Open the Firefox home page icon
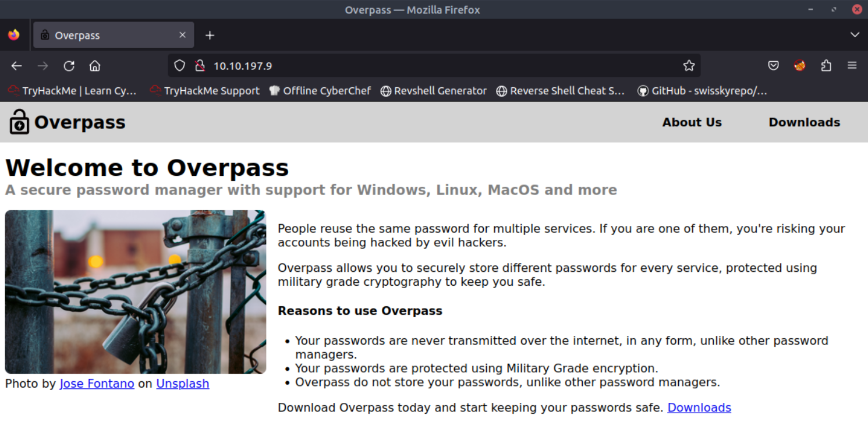Viewport: 868px width, 422px height. [x=95, y=66]
